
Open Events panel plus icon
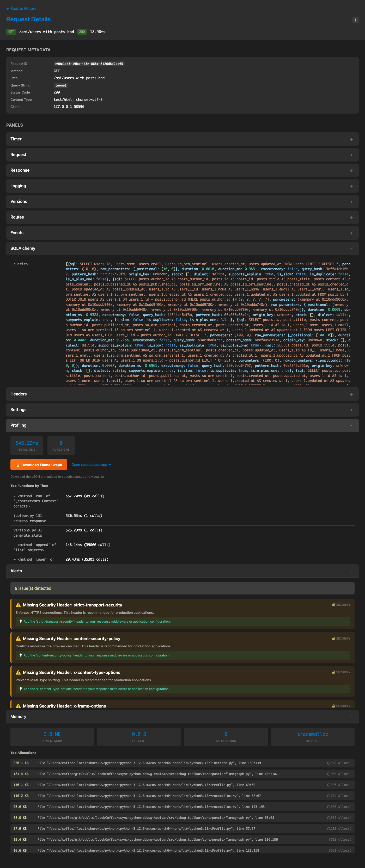[351, 233]
